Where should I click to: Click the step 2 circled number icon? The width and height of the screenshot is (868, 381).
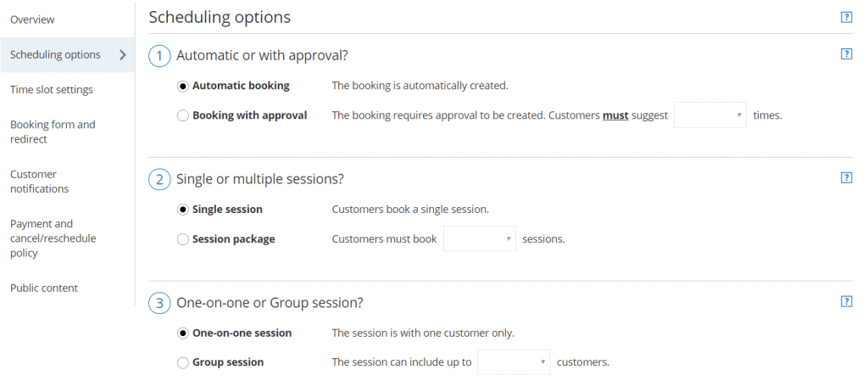point(159,180)
